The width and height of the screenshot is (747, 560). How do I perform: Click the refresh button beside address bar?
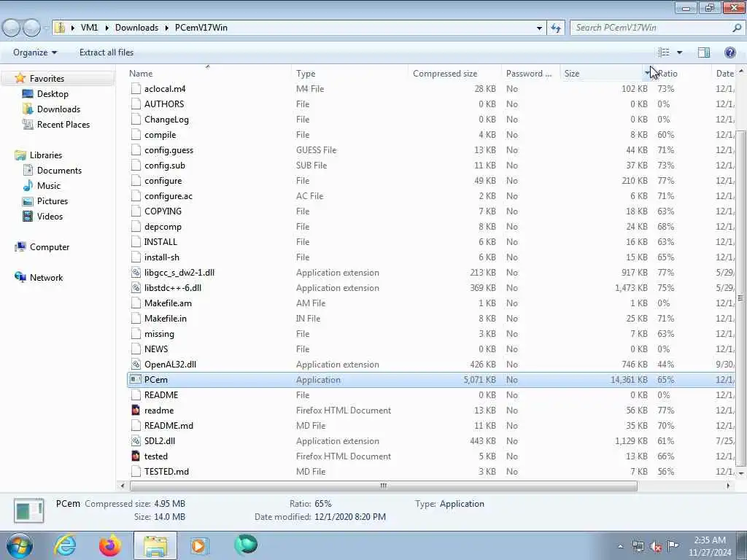click(x=556, y=28)
